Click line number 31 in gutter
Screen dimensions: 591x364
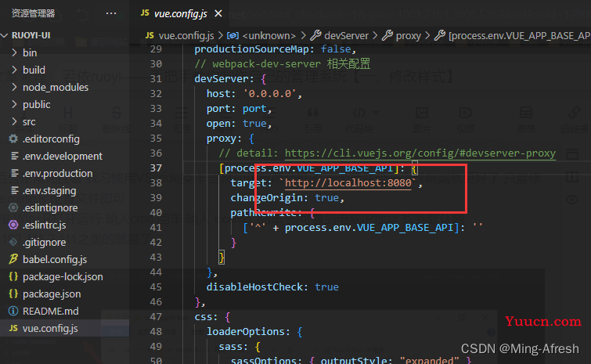click(156, 79)
